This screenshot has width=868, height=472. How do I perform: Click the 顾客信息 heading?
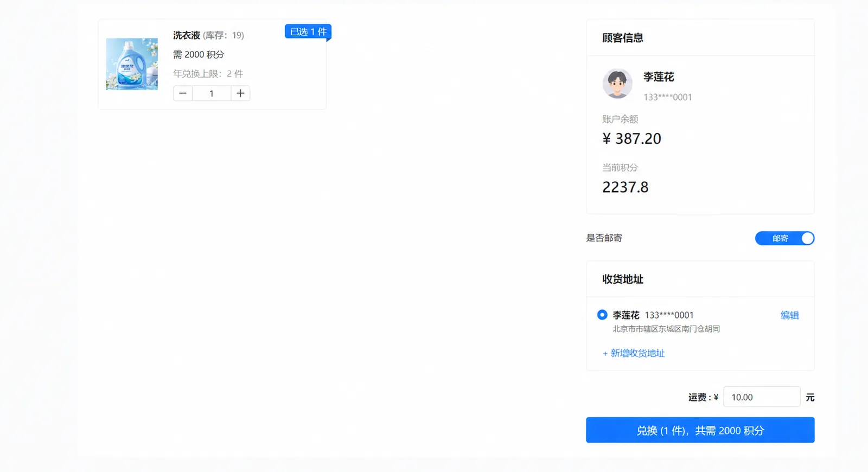(623, 38)
